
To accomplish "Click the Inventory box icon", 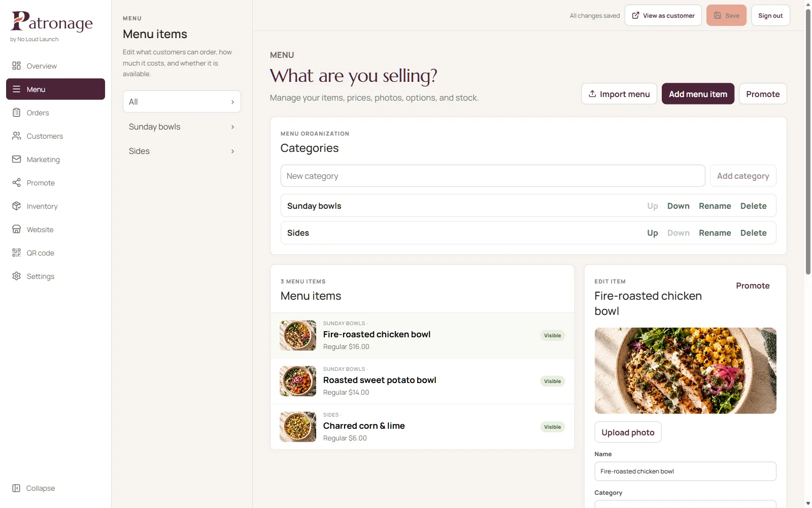I will pos(16,206).
